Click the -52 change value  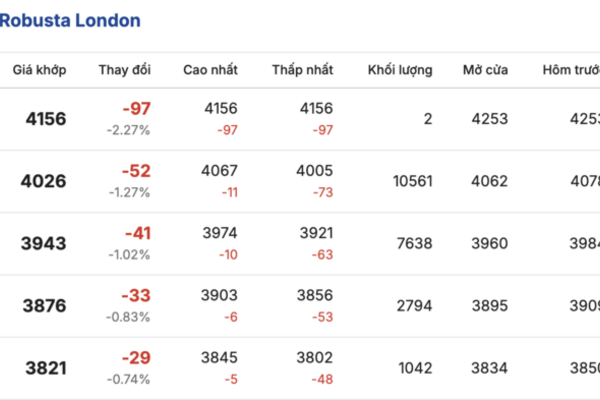(136, 172)
